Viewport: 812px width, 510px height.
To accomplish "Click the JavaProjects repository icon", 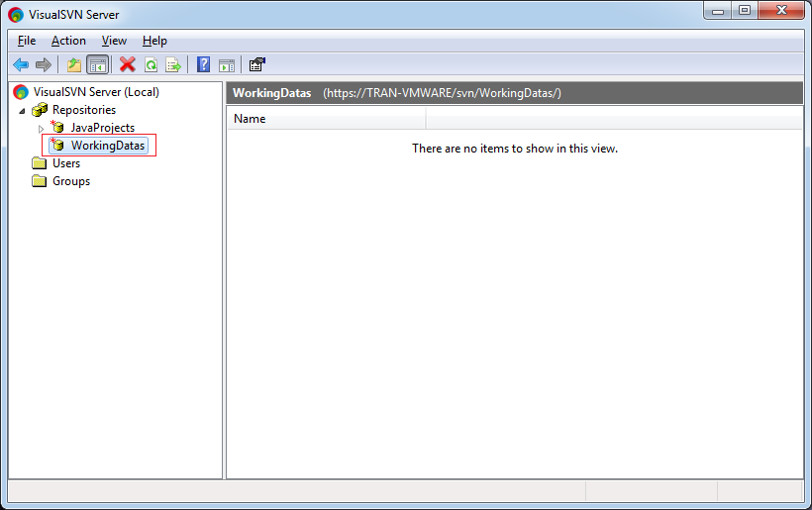I will pyautogui.click(x=57, y=127).
